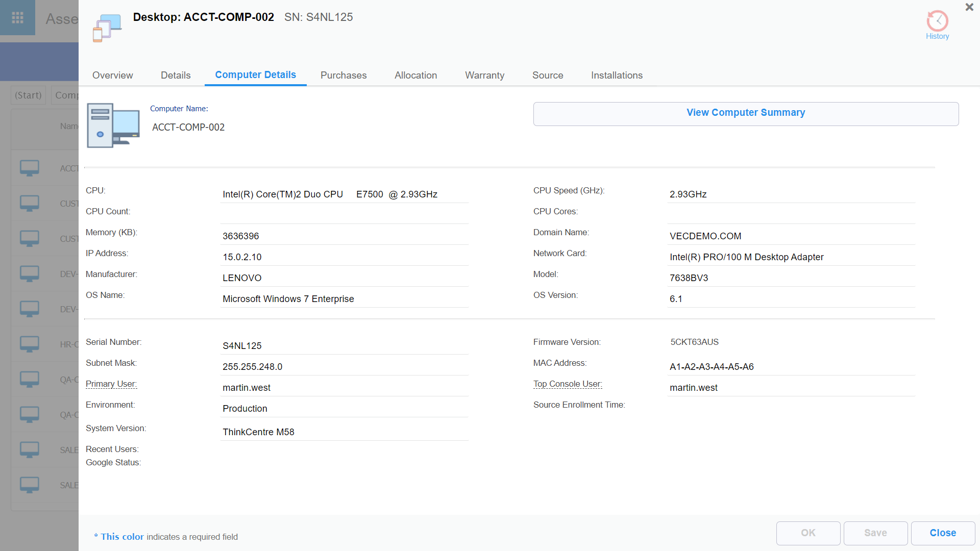Click the monitor icon beside a SALE entry

tap(29, 449)
